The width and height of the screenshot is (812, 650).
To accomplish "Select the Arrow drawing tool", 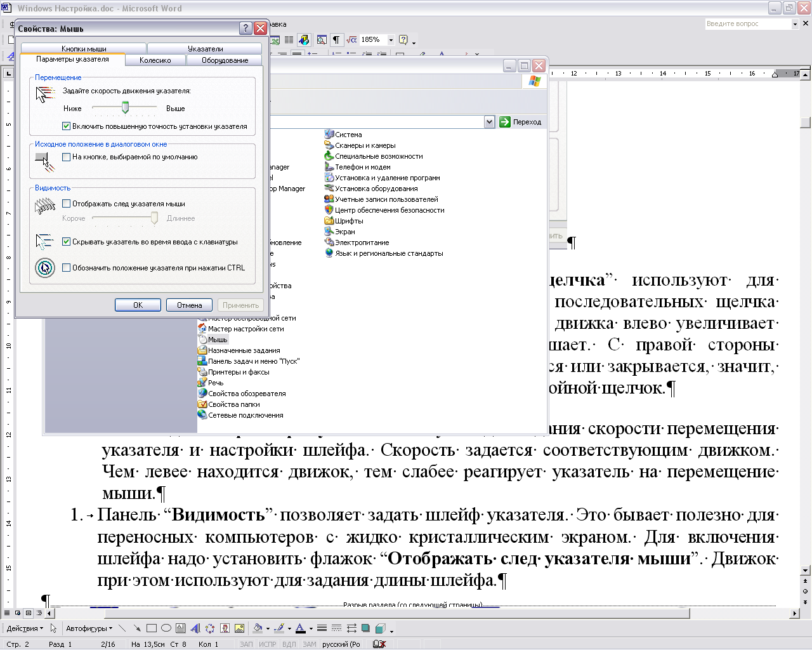I will click(137, 628).
